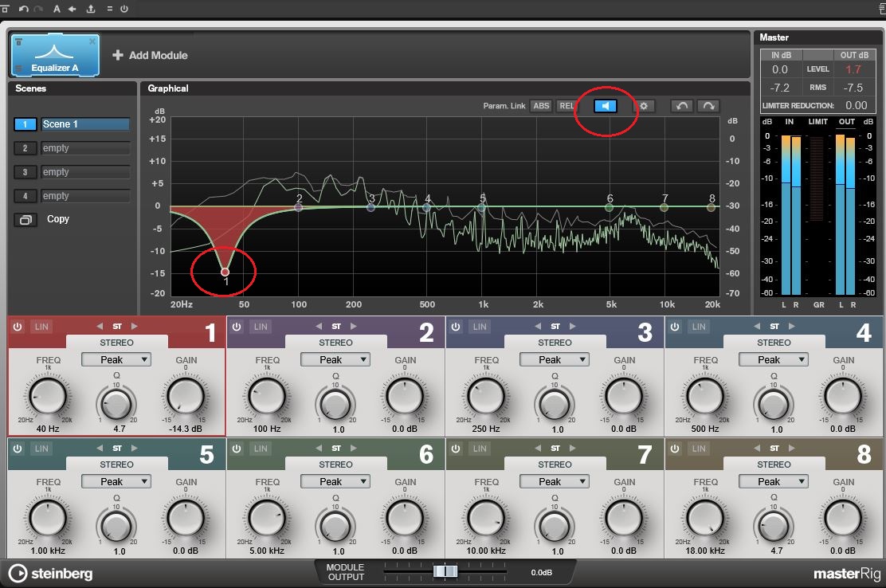
Task: Toggle power for EQ band 6
Action: [x=237, y=449]
